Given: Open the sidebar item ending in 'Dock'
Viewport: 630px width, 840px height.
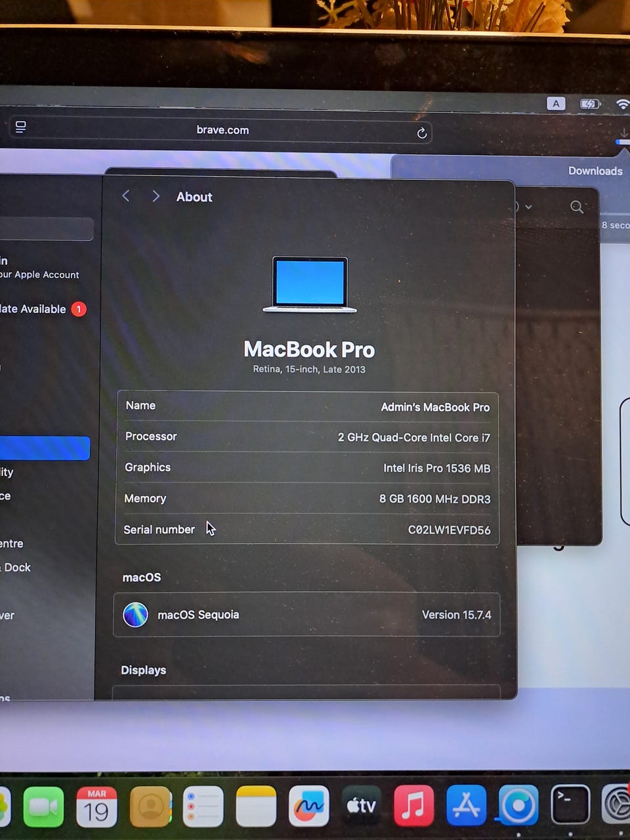Looking at the screenshot, I should (x=16, y=568).
